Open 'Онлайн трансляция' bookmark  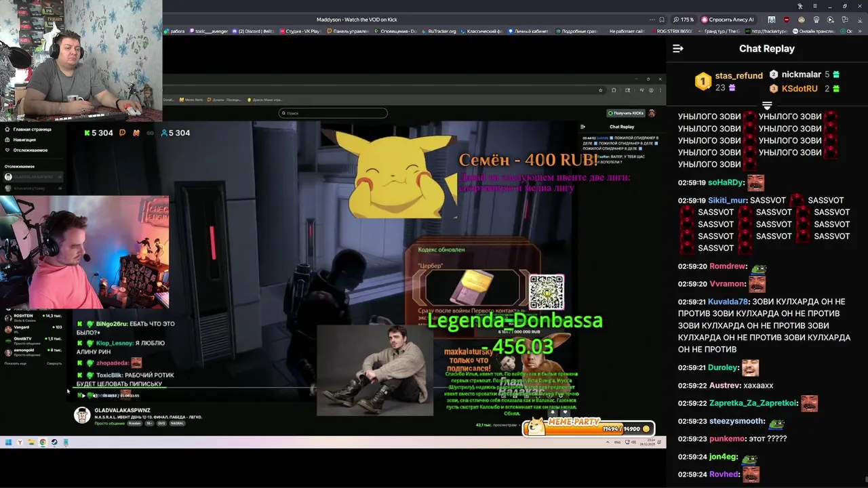pyautogui.click(x=813, y=31)
